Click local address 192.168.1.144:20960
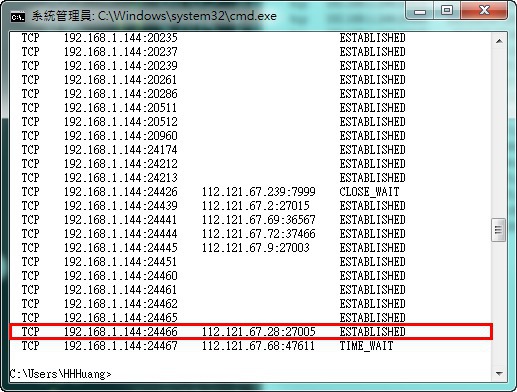Screen dimensions: 517x392 tap(121, 136)
